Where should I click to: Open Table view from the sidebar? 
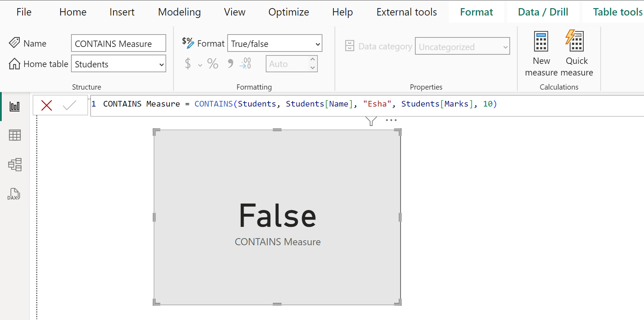coord(14,135)
